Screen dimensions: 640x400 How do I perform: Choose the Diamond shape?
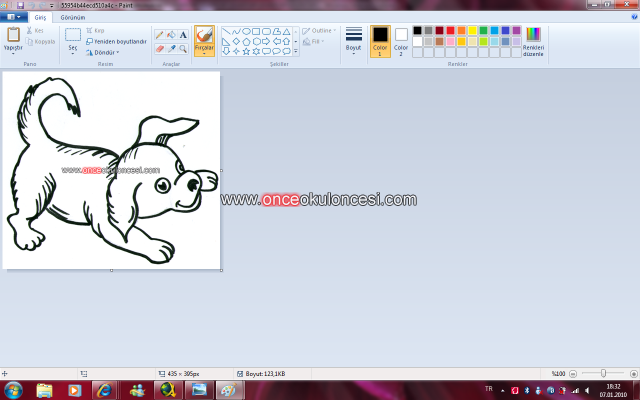click(236, 42)
